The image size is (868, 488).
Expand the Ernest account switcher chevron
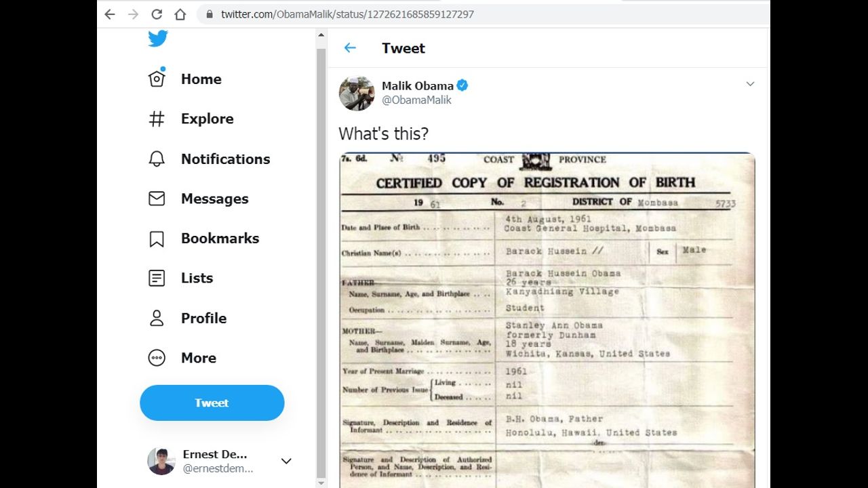point(286,461)
